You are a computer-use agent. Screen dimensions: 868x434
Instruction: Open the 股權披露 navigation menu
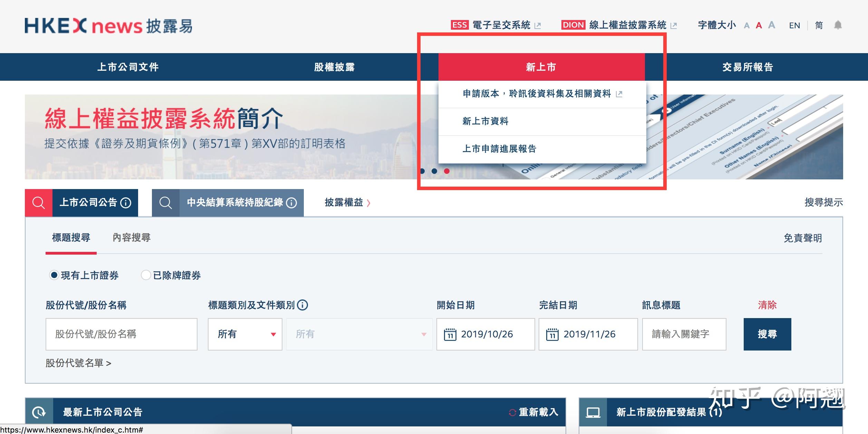click(336, 67)
